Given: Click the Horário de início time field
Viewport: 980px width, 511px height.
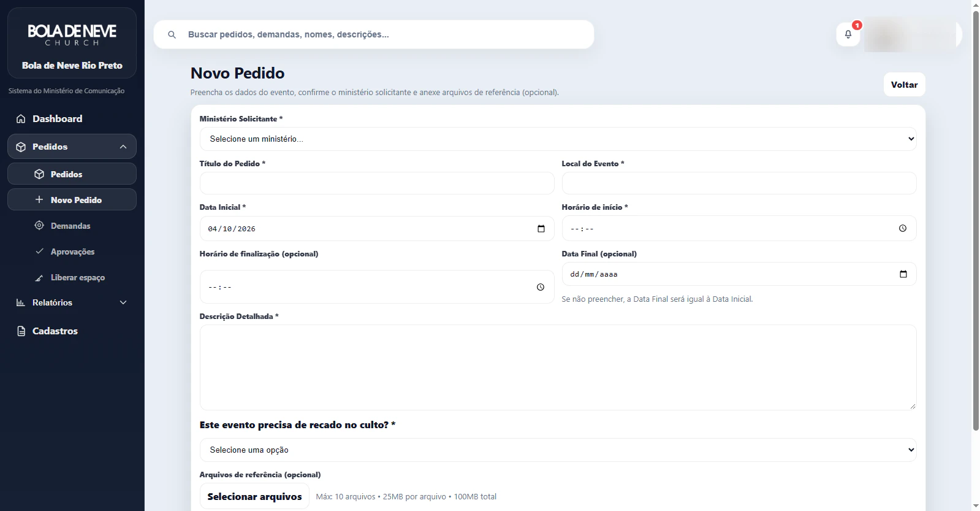Looking at the screenshot, I should [739, 228].
